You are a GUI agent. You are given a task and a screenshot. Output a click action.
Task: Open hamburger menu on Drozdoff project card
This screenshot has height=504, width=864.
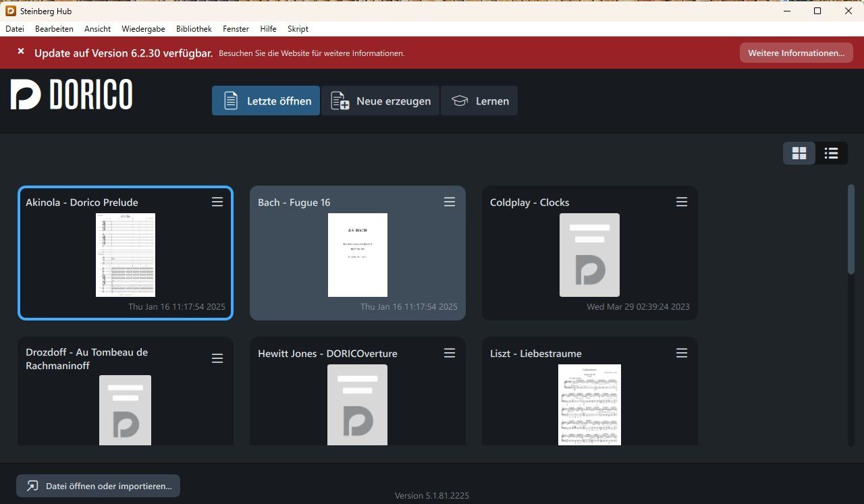tap(217, 358)
